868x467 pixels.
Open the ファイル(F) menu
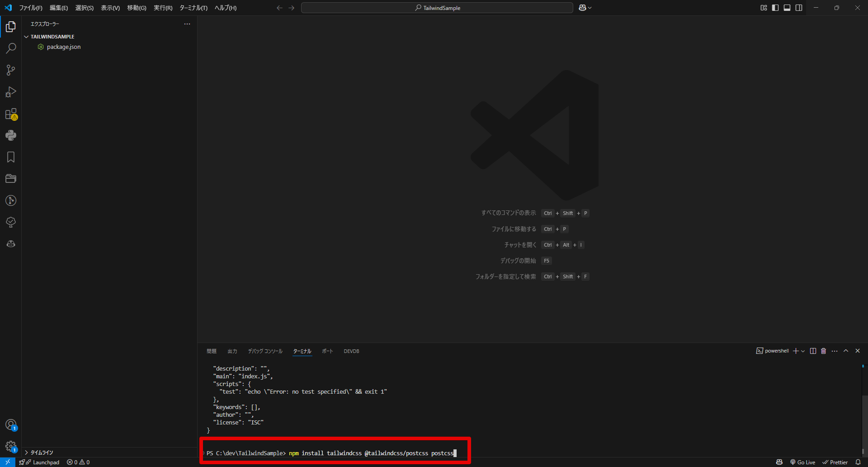point(31,8)
